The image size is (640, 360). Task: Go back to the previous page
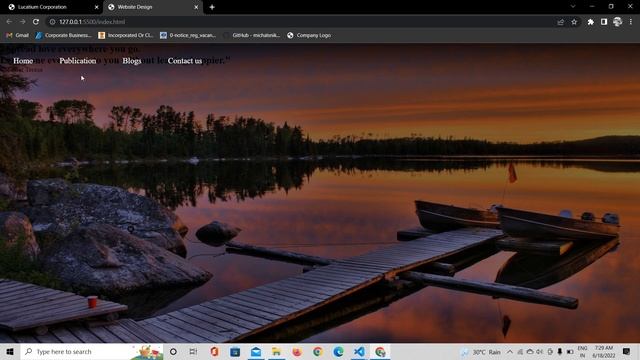tap(9, 22)
